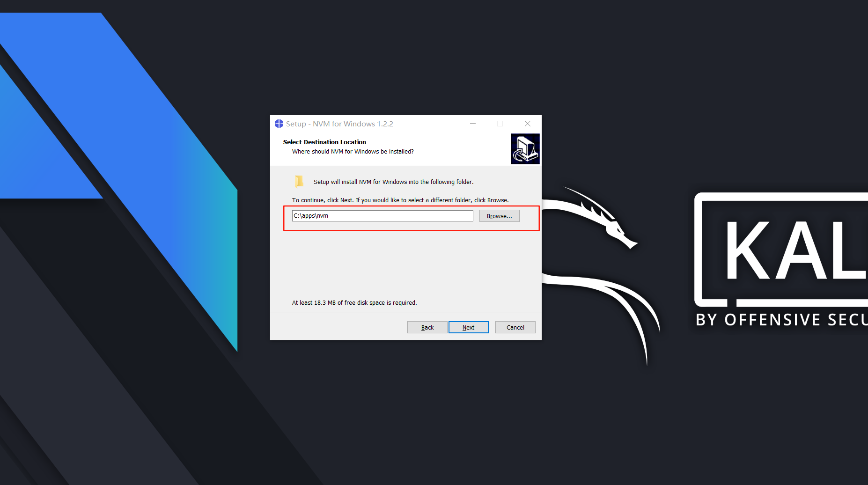The height and width of the screenshot is (485, 868).
Task: Click the 'BY OFFENSIVE SECU' wallpaper text
Action: (782, 320)
